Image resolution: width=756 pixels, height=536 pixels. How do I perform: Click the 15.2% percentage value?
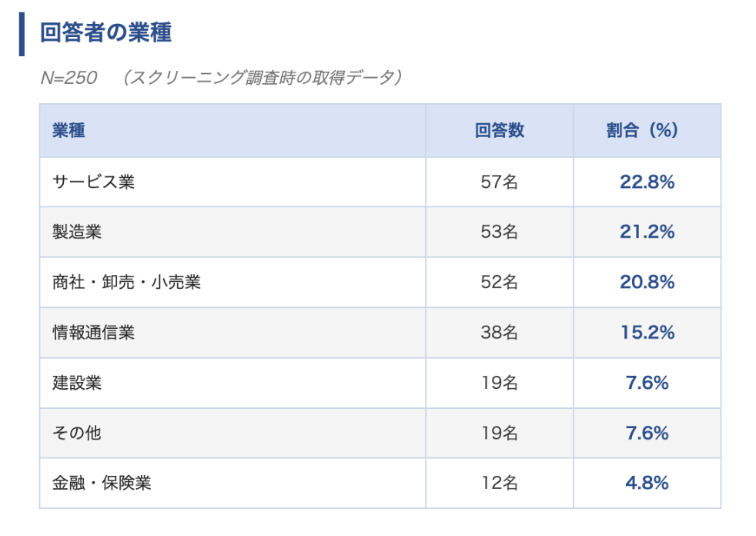click(x=647, y=333)
